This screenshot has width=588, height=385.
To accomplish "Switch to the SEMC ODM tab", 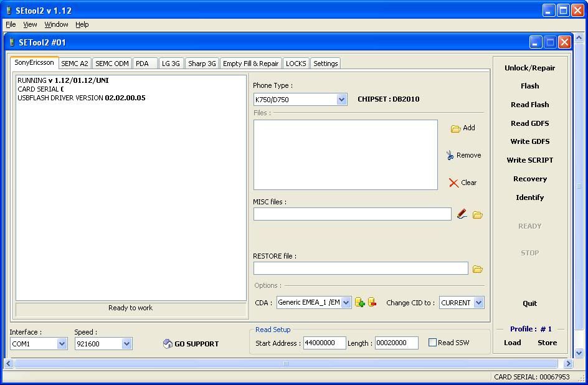I will point(111,64).
